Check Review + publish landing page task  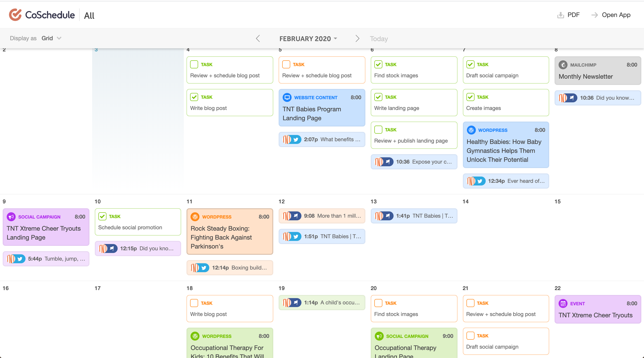point(378,129)
